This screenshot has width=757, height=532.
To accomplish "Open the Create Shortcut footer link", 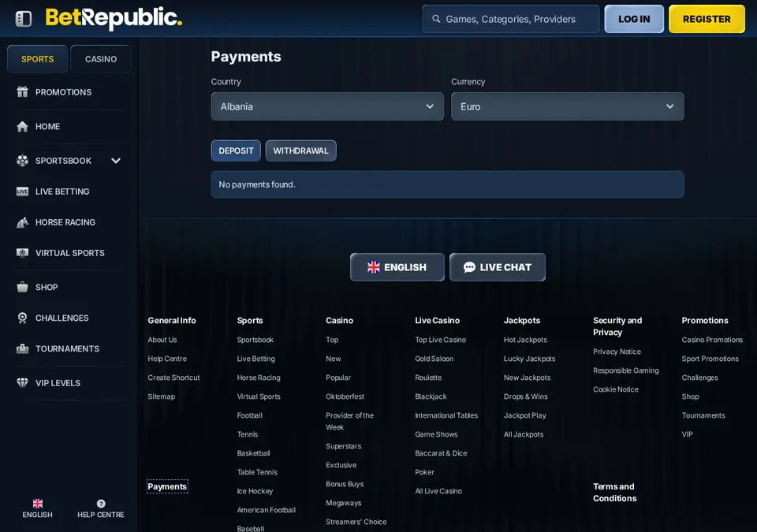I will [173, 378].
